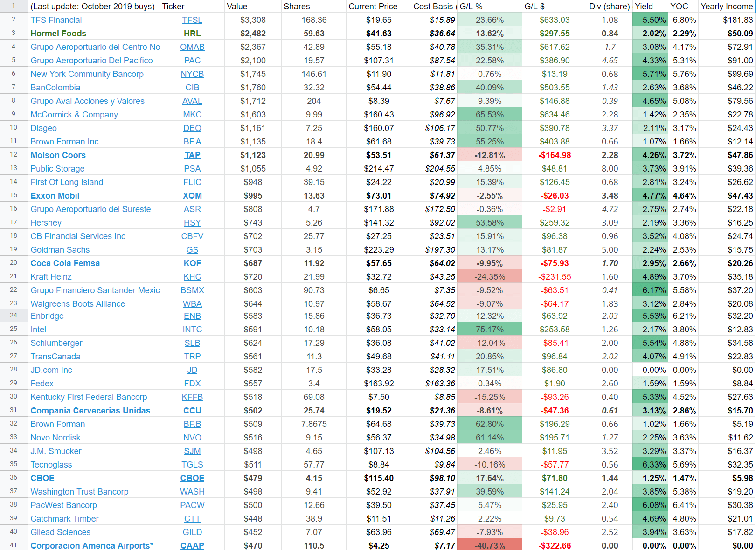Select the Walgreens Boots Alliance name
756x557 pixels.
point(78,304)
